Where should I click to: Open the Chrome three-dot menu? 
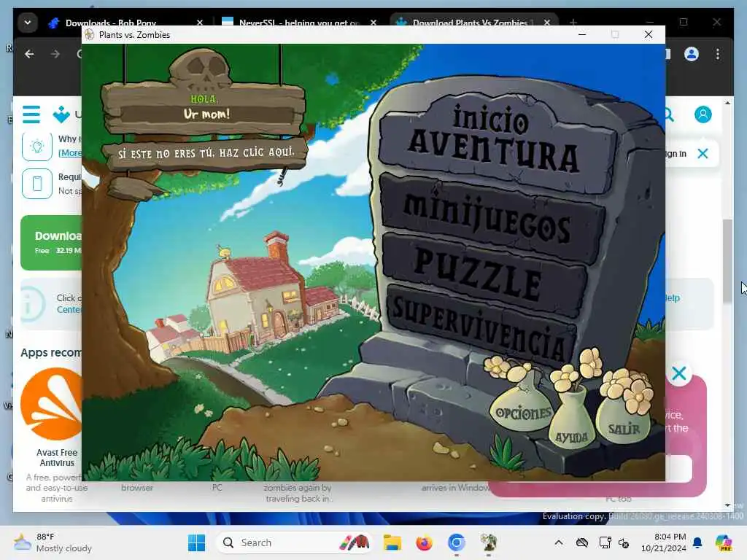point(718,54)
